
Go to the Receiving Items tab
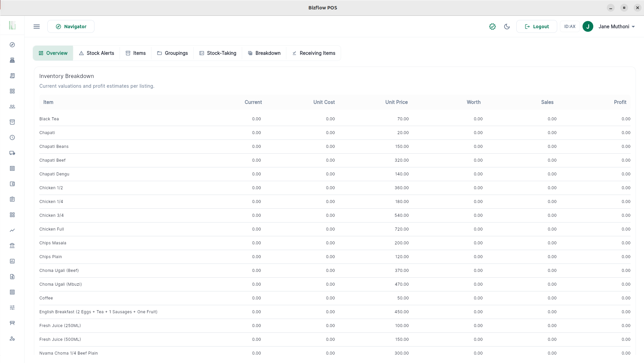click(x=313, y=53)
